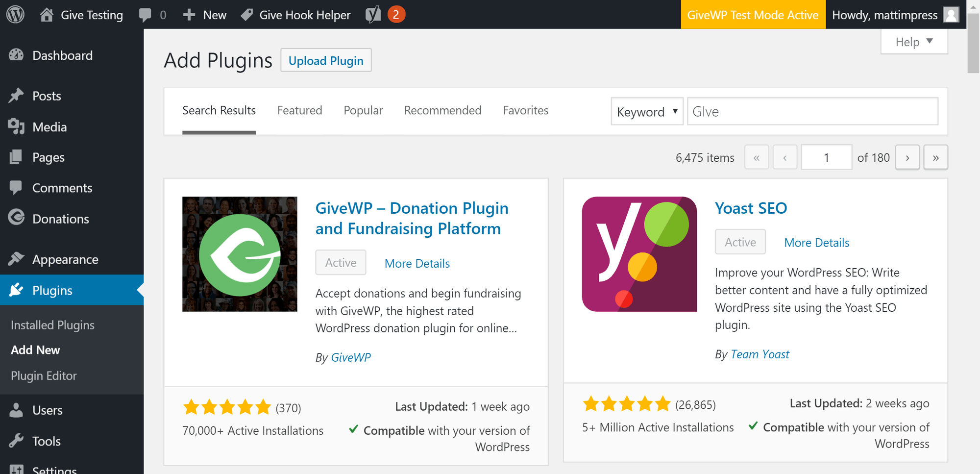
Task: Click the Upload Plugin button
Action: (x=326, y=60)
